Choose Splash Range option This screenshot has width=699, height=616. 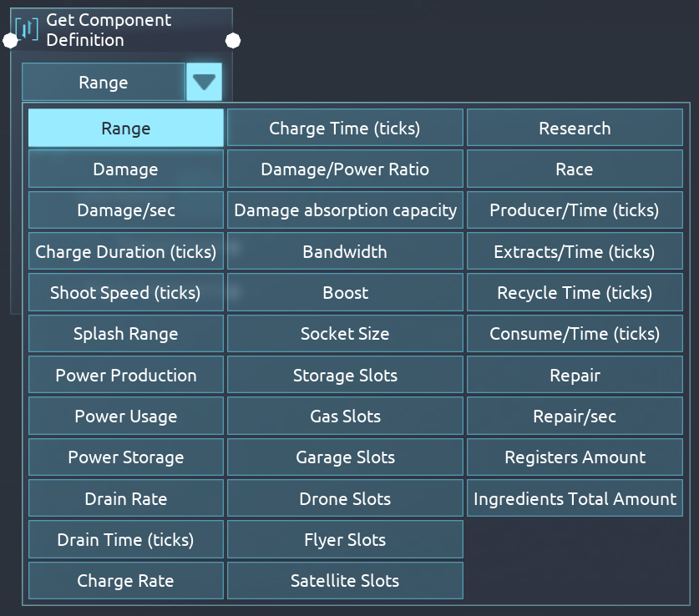point(126,334)
